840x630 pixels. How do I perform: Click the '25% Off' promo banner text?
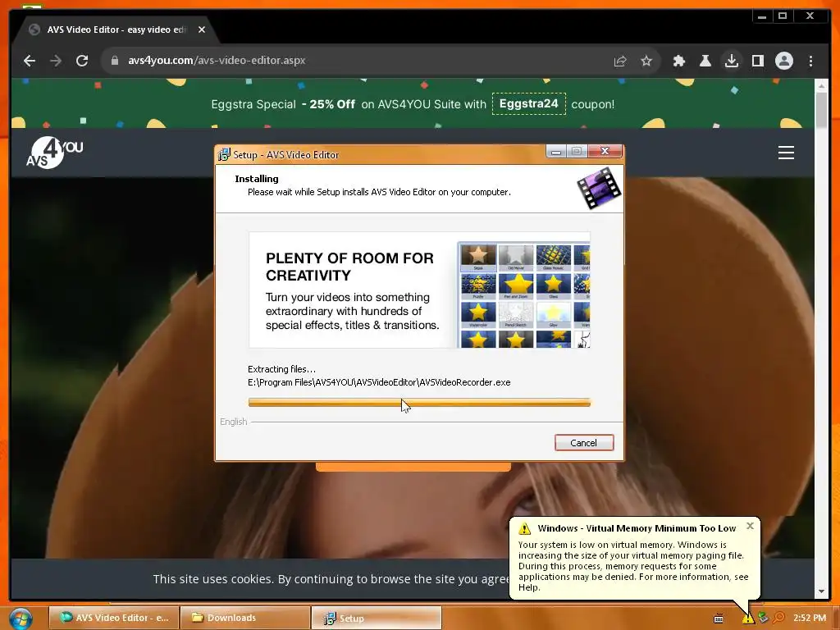pos(328,104)
